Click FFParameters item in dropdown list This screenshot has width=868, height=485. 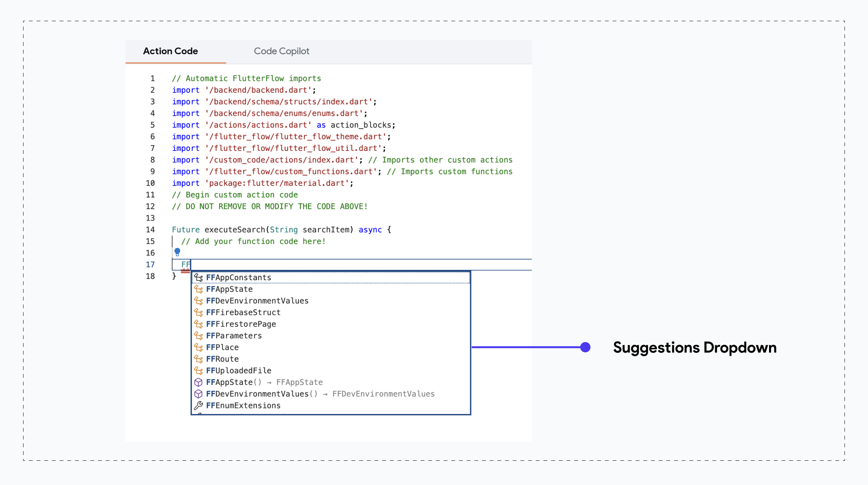(x=234, y=335)
